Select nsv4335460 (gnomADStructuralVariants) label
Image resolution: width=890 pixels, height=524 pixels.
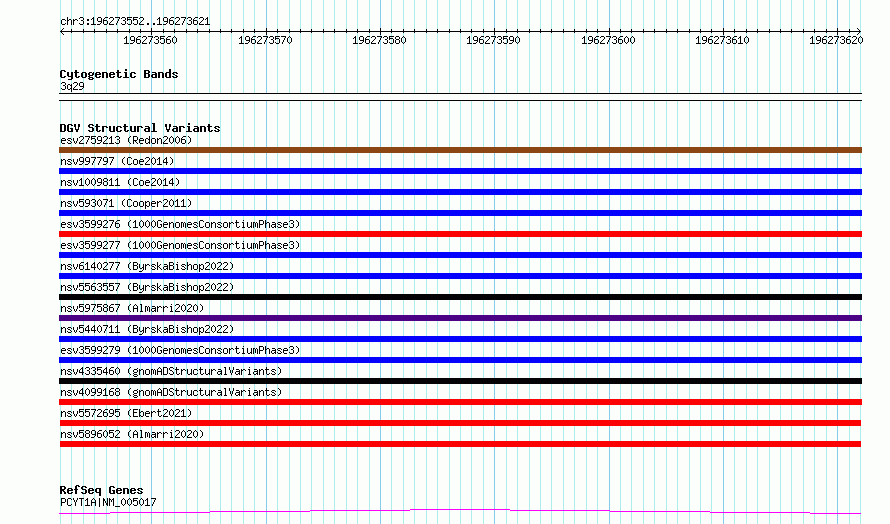171,371
